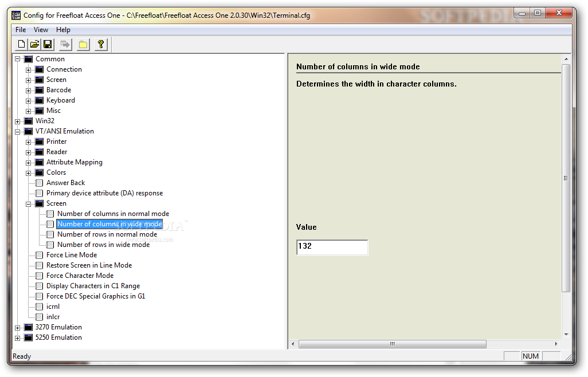Click the Misc folder icon
588x377 pixels.
39,111
